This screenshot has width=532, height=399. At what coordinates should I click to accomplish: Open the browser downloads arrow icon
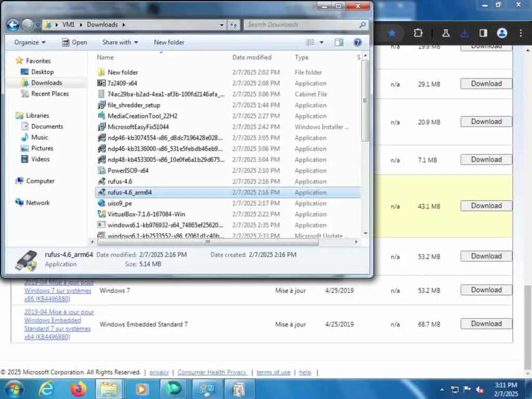(x=465, y=33)
